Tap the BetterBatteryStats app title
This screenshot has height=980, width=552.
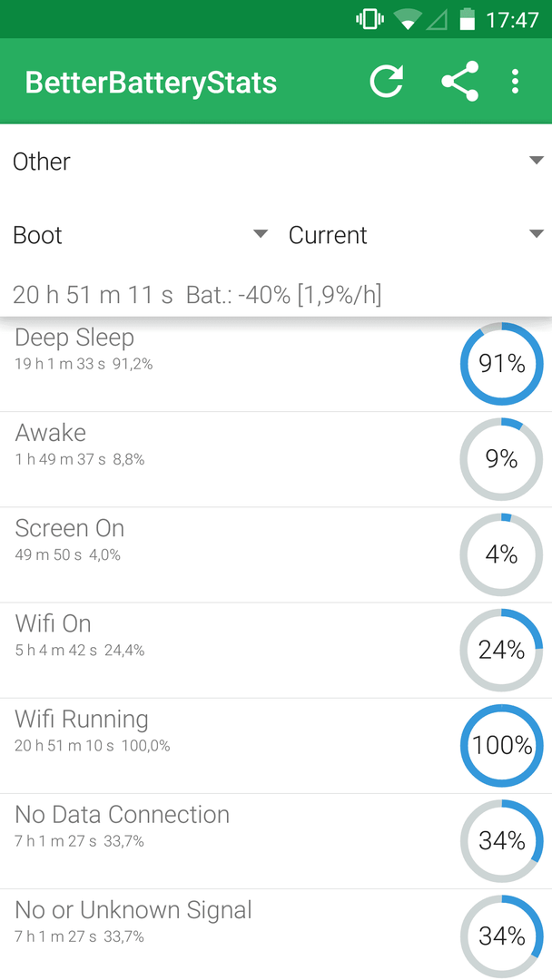coord(151,83)
